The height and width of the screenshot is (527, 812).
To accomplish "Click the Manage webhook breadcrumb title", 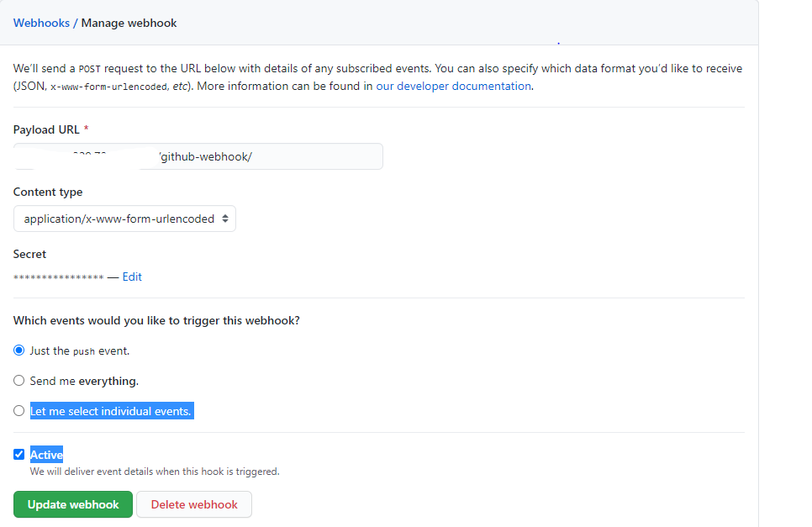I will coord(129,23).
